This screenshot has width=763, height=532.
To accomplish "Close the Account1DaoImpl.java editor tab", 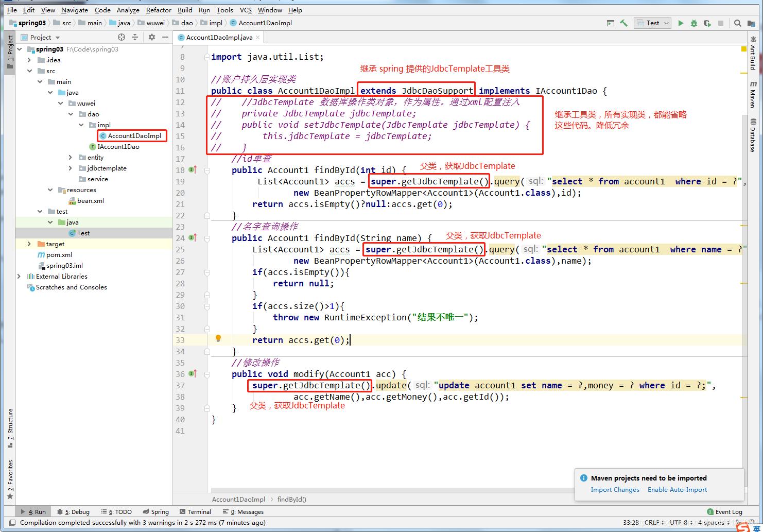I will (x=258, y=37).
